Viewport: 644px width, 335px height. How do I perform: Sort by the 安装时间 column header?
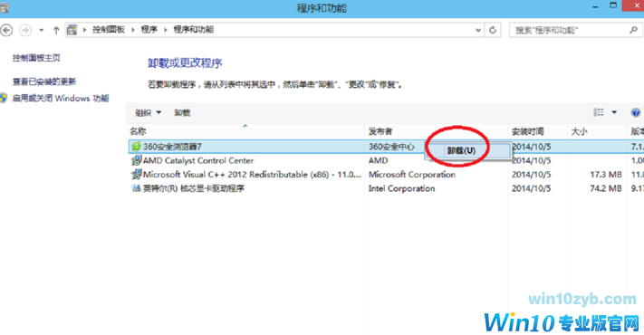click(528, 131)
